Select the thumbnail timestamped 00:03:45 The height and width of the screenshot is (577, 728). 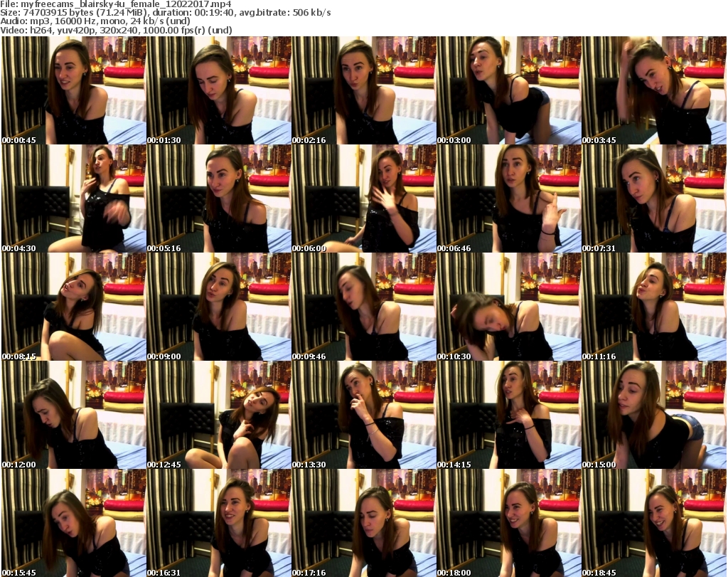point(653,90)
